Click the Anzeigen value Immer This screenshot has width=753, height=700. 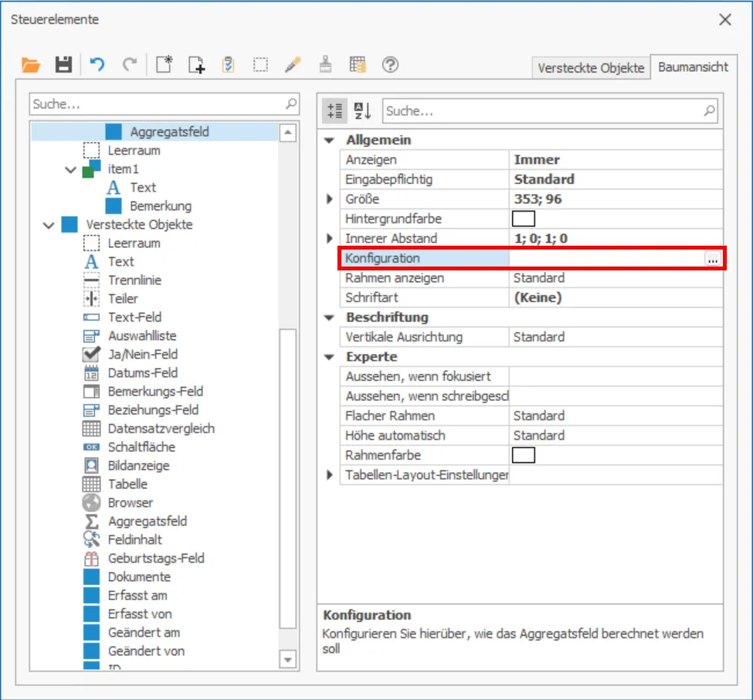(537, 160)
